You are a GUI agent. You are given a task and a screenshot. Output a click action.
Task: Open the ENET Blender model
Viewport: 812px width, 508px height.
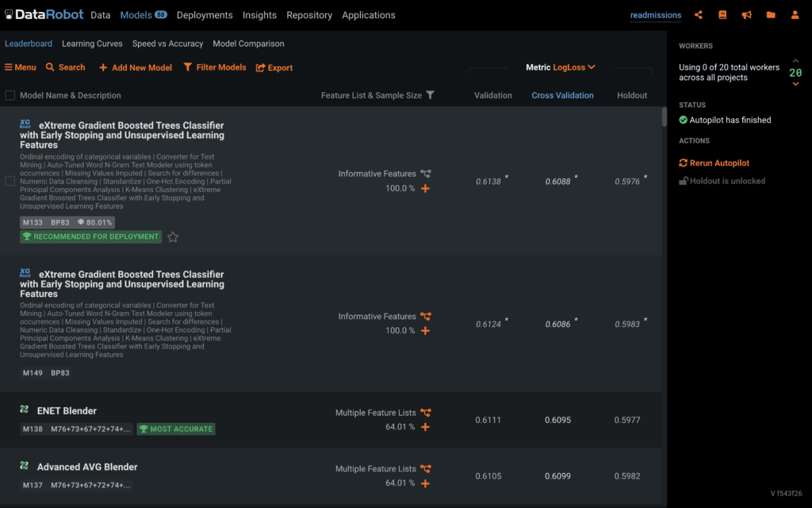coord(67,410)
